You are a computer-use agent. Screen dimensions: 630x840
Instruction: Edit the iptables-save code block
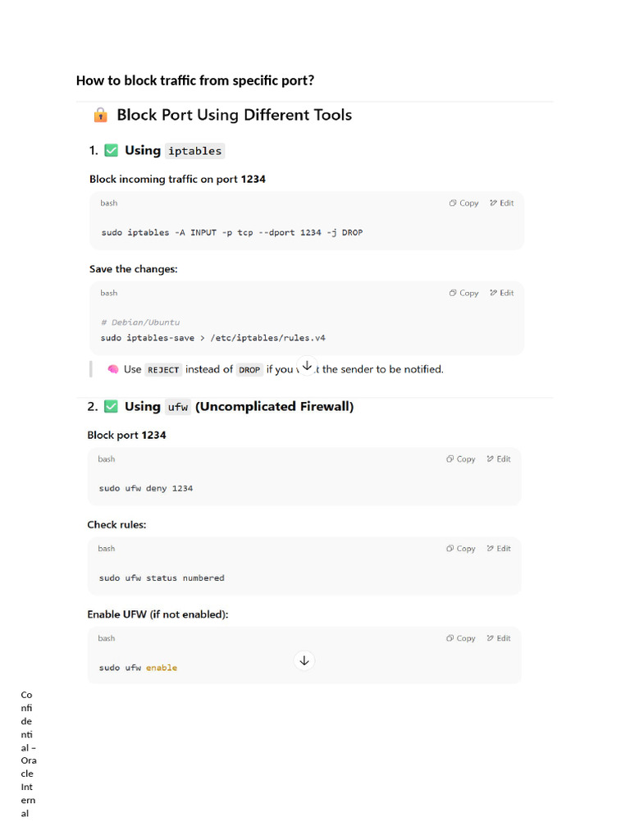[501, 293]
